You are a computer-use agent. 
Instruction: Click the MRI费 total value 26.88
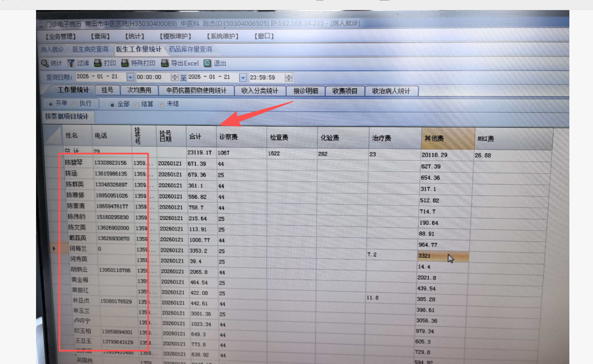coord(483,155)
